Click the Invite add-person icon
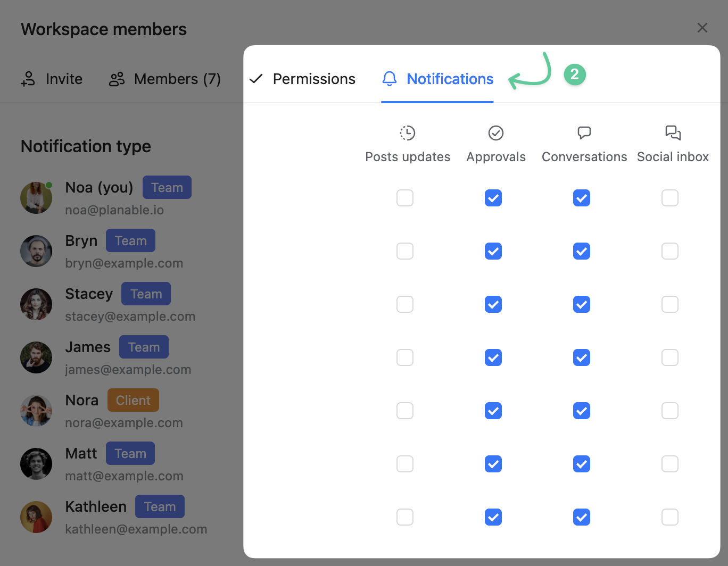The height and width of the screenshot is (566, 728). pos(28,79)
